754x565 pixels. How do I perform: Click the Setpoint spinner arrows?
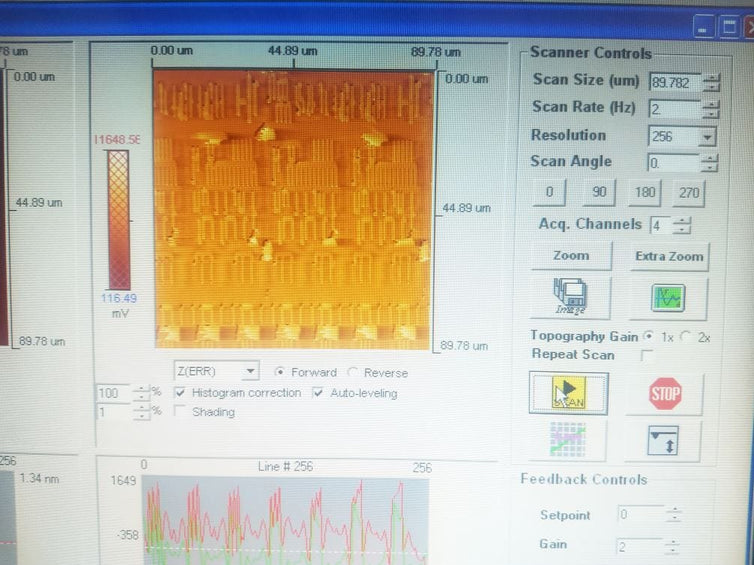pyautogui.click(x=674, y=515)
